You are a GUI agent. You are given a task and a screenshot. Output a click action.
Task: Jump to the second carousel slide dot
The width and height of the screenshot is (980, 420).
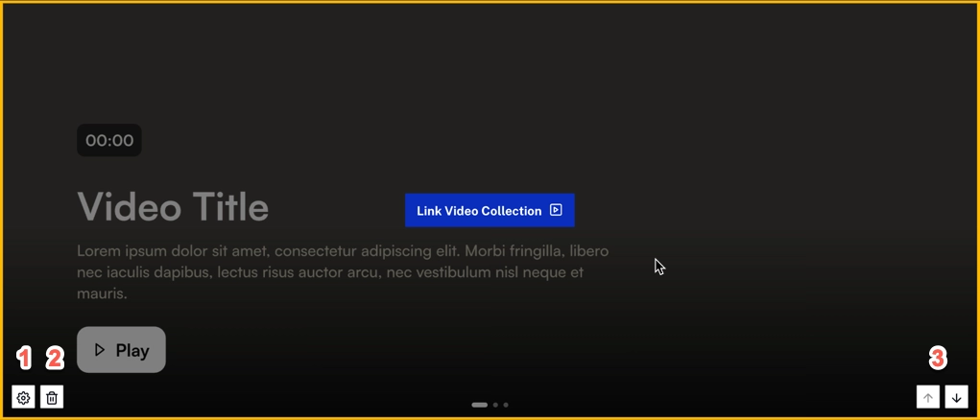pos(495,405)
